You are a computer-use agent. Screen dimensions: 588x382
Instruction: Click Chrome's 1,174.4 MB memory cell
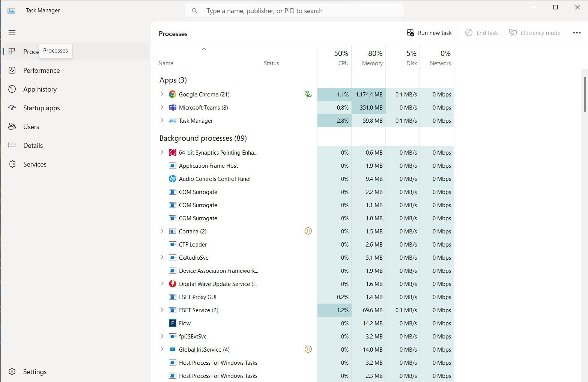368,94
